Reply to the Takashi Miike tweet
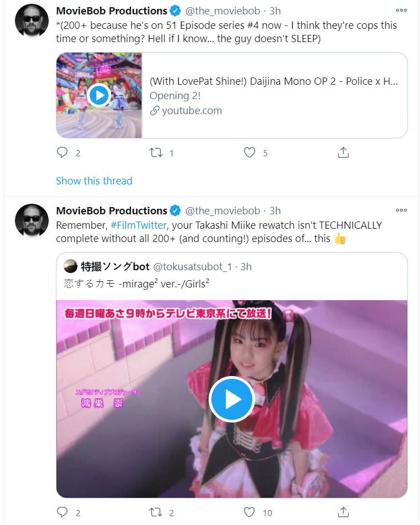Image resolution: width=420 pixels, height=525 pixels. click(x=62, y=512)
